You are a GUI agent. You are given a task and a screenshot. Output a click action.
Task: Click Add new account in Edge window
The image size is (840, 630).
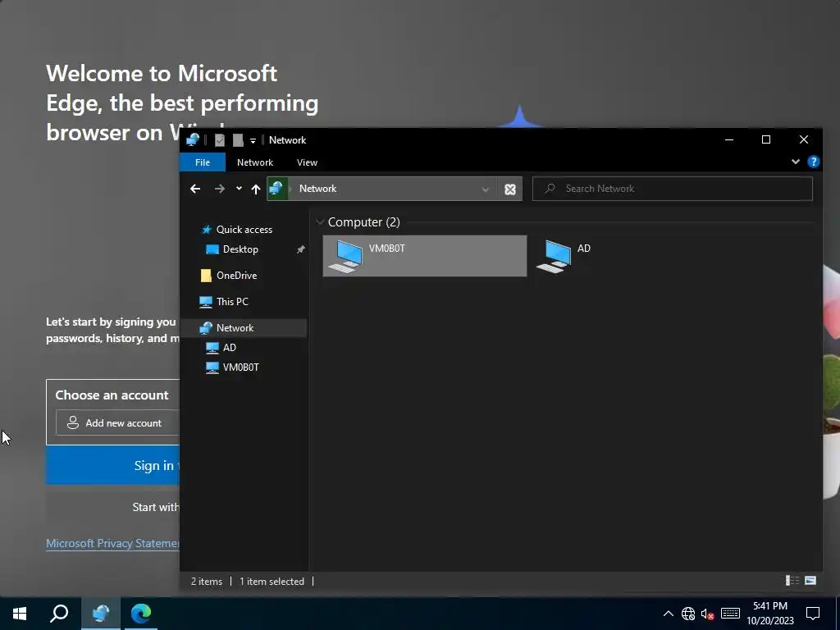(x=117, y=422)
